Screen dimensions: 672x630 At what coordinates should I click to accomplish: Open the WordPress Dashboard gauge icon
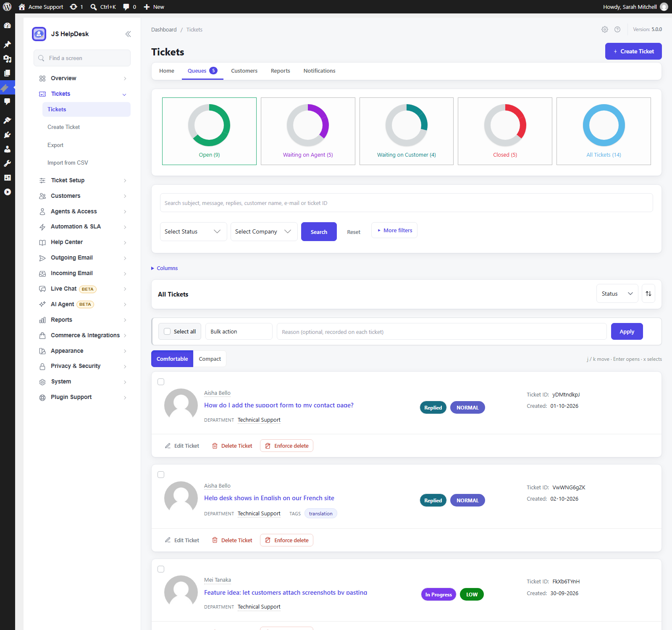(x=7, y=26)
